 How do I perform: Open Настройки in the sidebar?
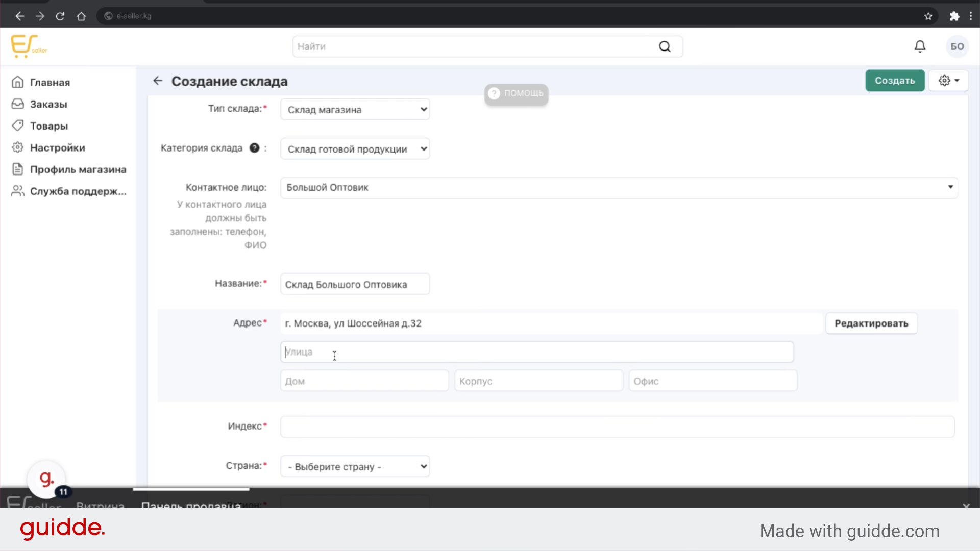point(57,147)
